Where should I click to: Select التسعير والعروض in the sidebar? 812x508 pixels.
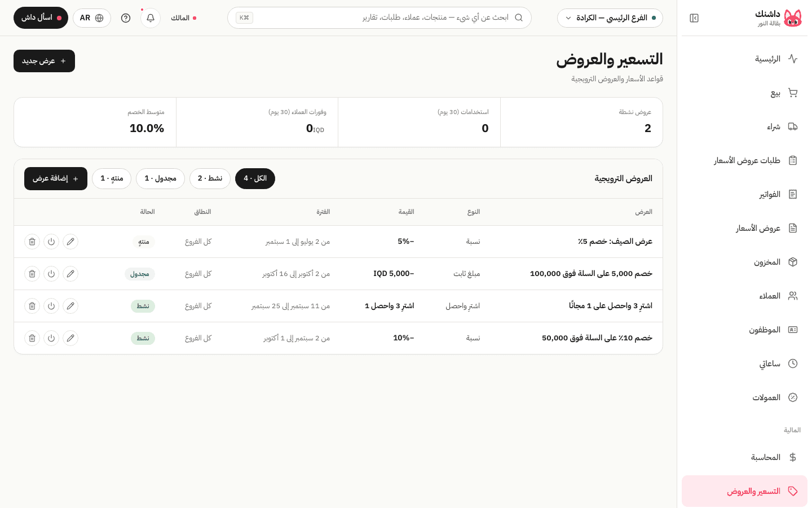(x=744, y=491)
